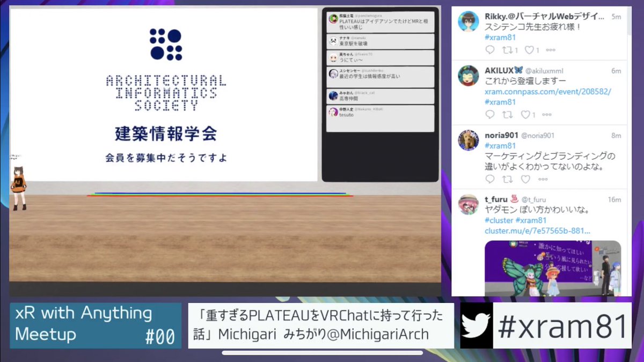The width and height of the screenshot is (644, 362).
Task: Click the Twitter bird logo
Action: [x=477, y=326]
